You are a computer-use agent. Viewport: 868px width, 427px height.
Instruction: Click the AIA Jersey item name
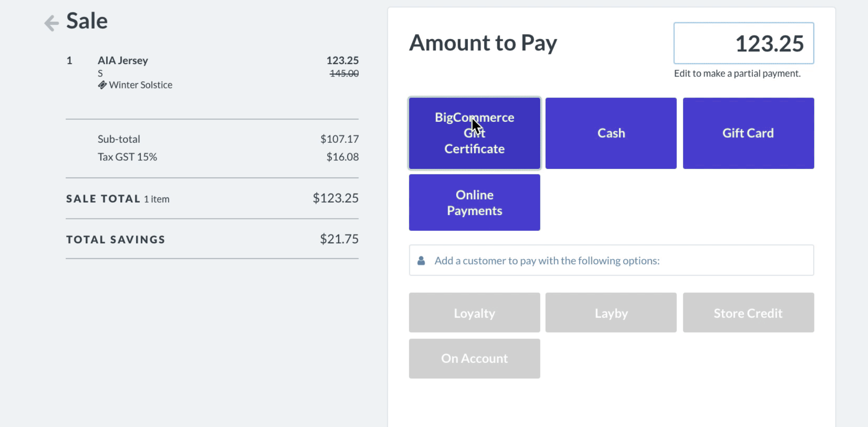coord(123,60)
